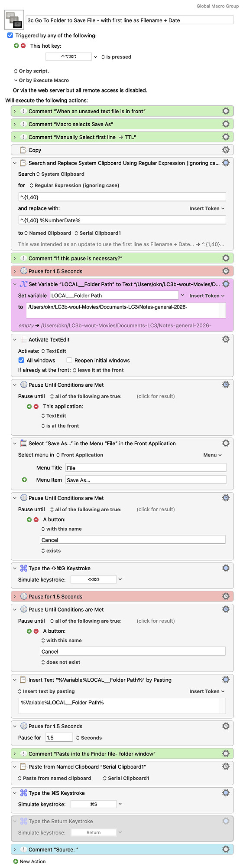Click clipboard icon of the Copy action

click(x=23, y=150)
